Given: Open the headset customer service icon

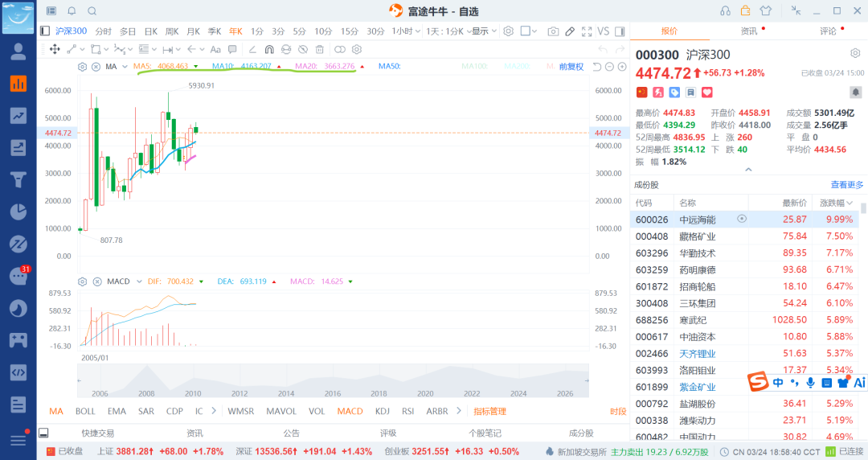Looking at the screenshot, I should [725, 11].
